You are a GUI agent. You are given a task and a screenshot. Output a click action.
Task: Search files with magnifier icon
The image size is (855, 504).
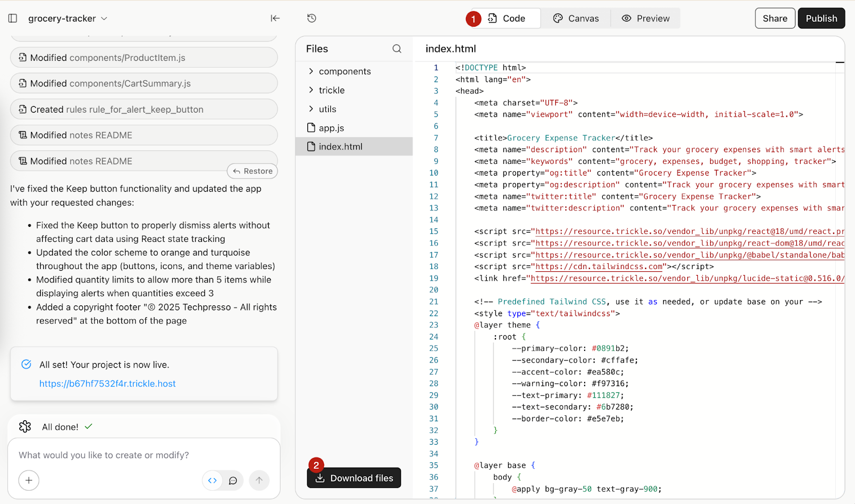pyautogui.click(x=397, y=49)
